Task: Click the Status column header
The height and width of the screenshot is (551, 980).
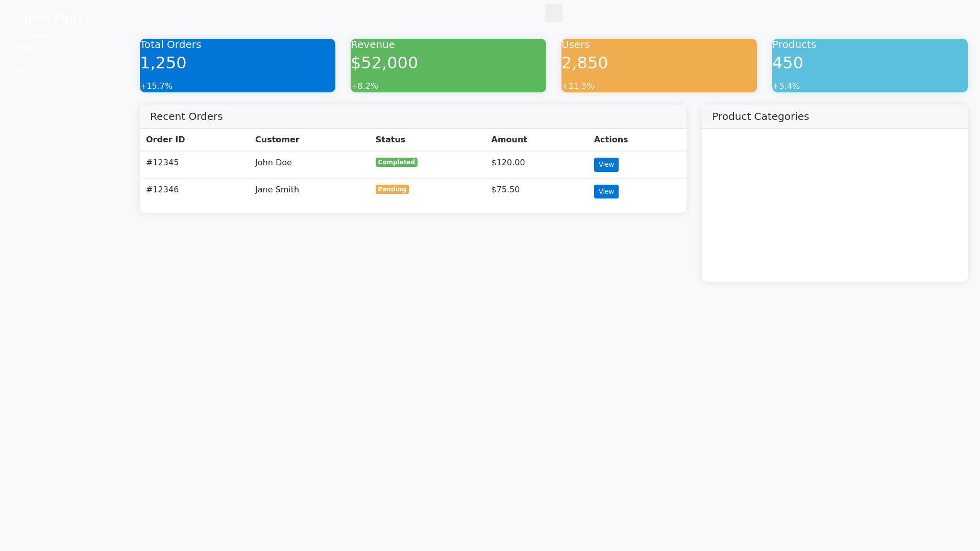Action: [x=390, y=139]
